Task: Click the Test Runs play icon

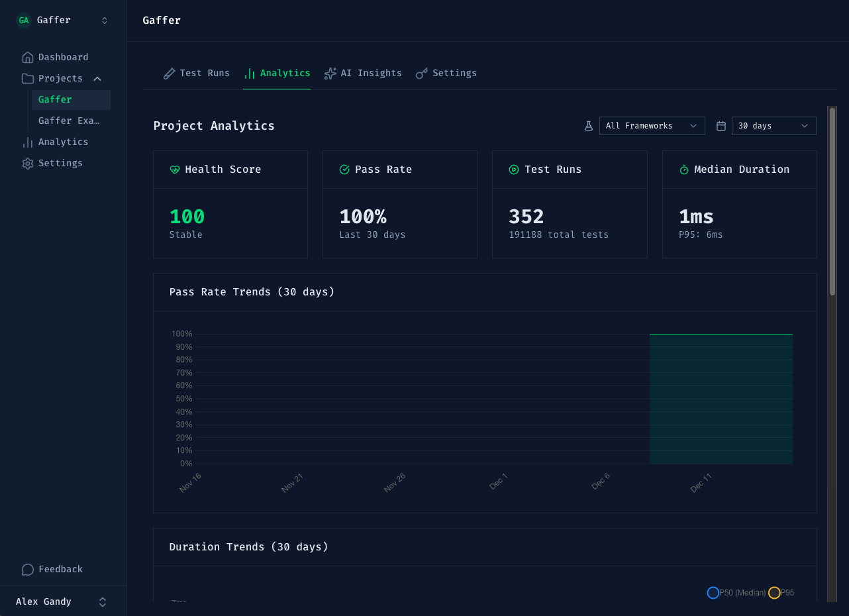Action: click(514, 170)
